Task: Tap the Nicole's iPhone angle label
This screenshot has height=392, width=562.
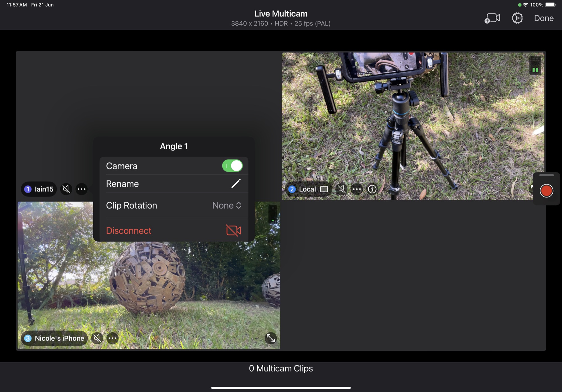Action: click(x=54, y=338)
